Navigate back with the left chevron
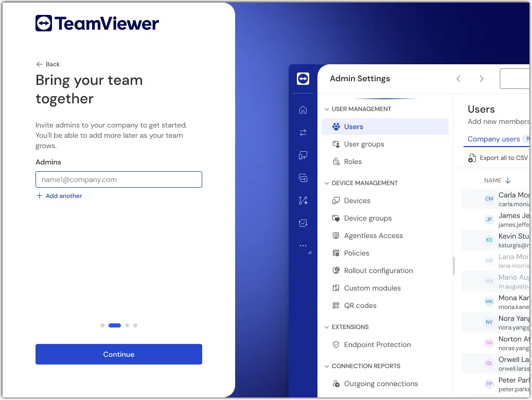532x400 pixels. pyautogui.click(x=458, y=79)
